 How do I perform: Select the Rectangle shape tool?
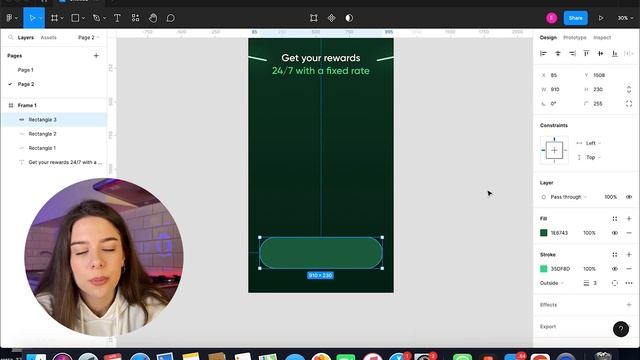tap(75, 18)
